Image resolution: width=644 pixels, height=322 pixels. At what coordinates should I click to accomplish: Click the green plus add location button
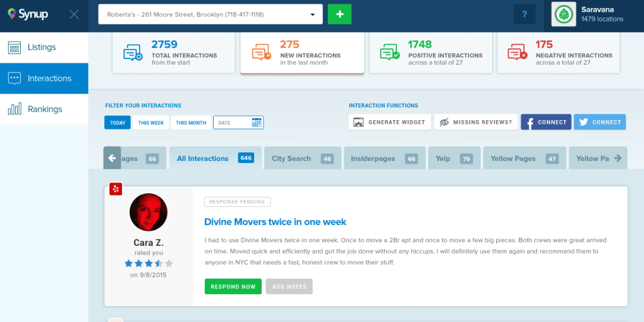point(339,14)
